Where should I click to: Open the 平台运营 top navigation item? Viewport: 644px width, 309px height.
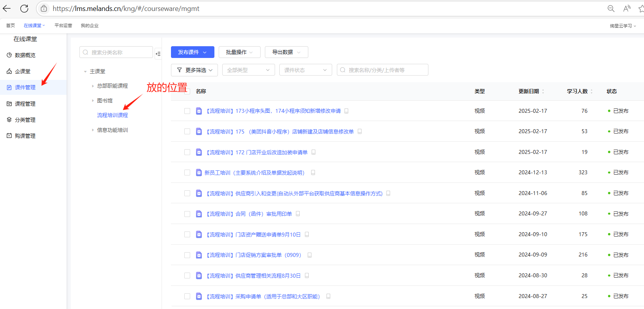(63, 25)
